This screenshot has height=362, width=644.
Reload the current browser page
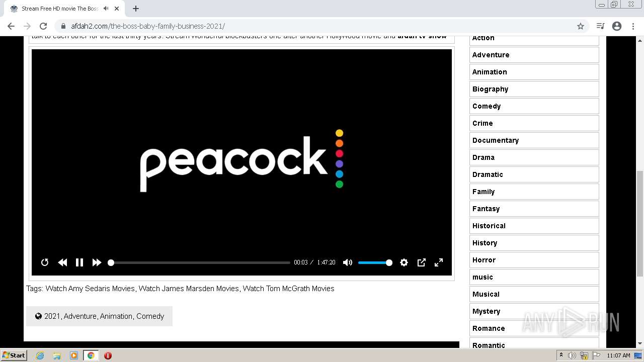click(43, 26)
